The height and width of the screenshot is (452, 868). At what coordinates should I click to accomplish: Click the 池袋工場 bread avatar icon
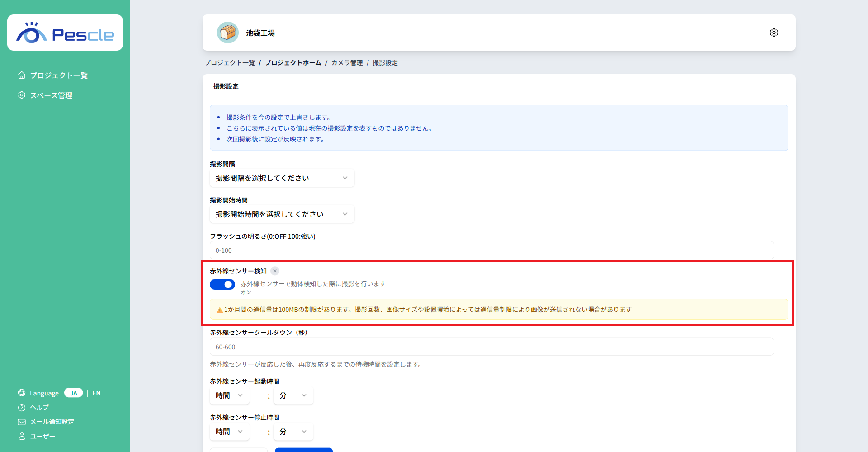pos(228,32)
